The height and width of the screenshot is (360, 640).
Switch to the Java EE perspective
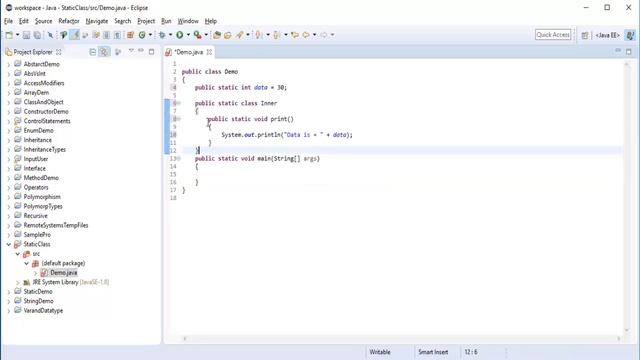click(x=607, y=36)
